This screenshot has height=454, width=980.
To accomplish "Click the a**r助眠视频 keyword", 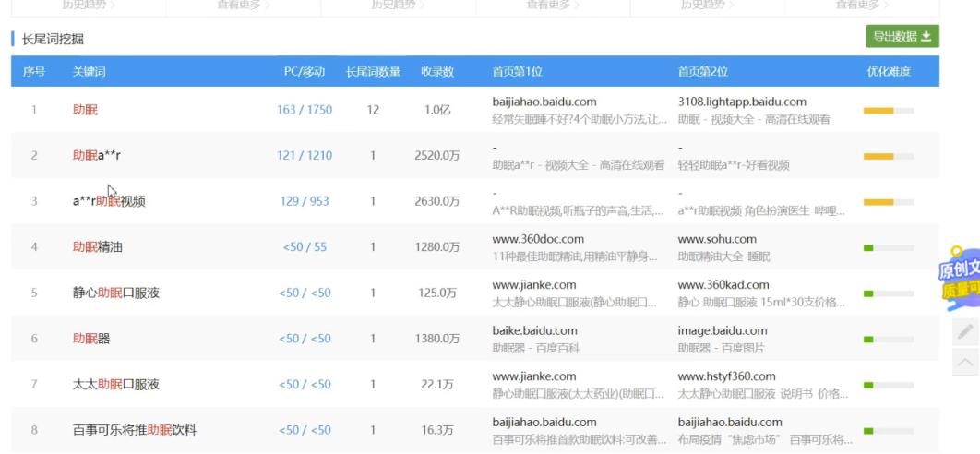I will tap(109, 201).
